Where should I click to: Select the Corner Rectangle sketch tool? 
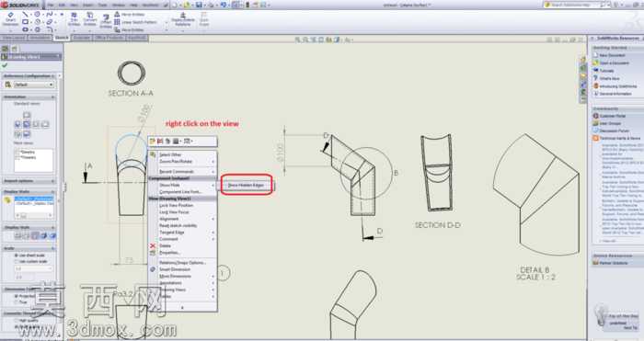point(26,22)
